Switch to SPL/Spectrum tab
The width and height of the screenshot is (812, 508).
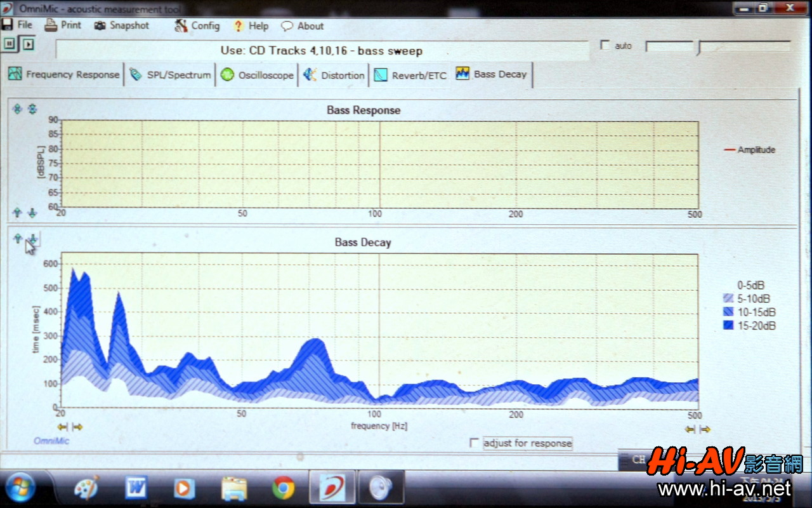(170, 75)
